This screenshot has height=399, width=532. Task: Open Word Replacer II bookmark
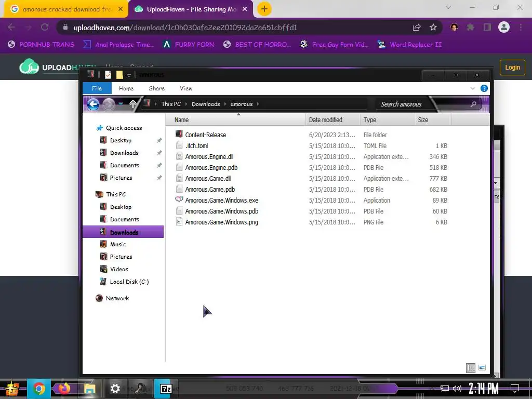click(410, 45)
